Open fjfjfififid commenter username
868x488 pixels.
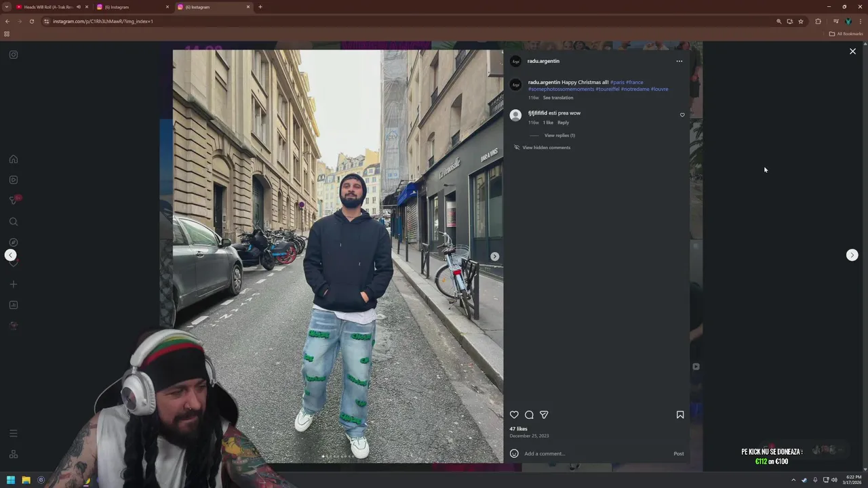click(537, 113)
